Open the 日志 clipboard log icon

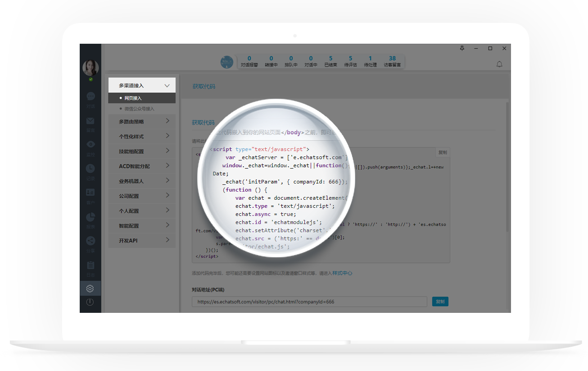point(90,265)
